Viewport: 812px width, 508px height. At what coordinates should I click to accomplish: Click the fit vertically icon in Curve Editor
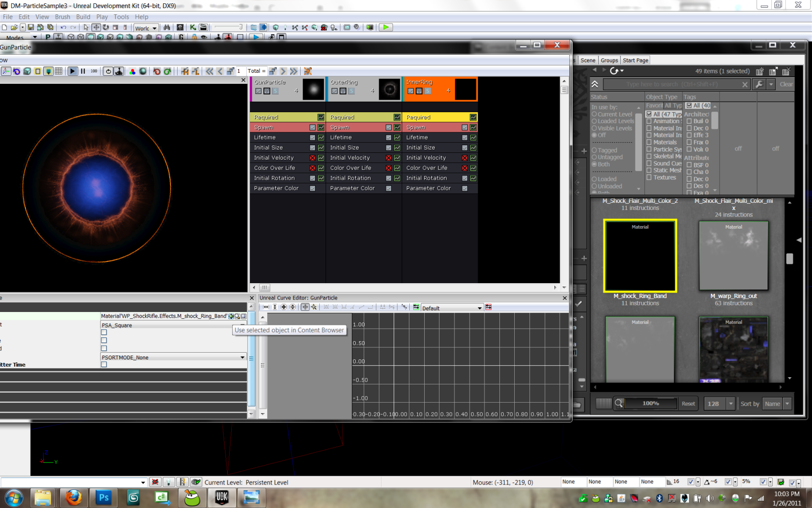tap(275, 307)
